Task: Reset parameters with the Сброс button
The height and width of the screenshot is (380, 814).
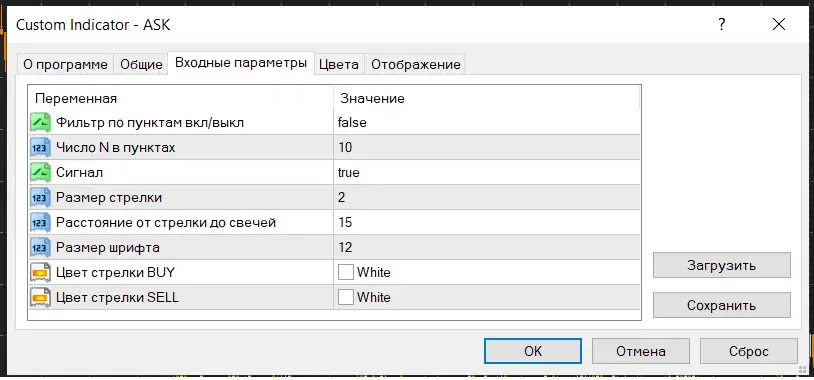Action: pyautogui.click(x=748, y=351)
